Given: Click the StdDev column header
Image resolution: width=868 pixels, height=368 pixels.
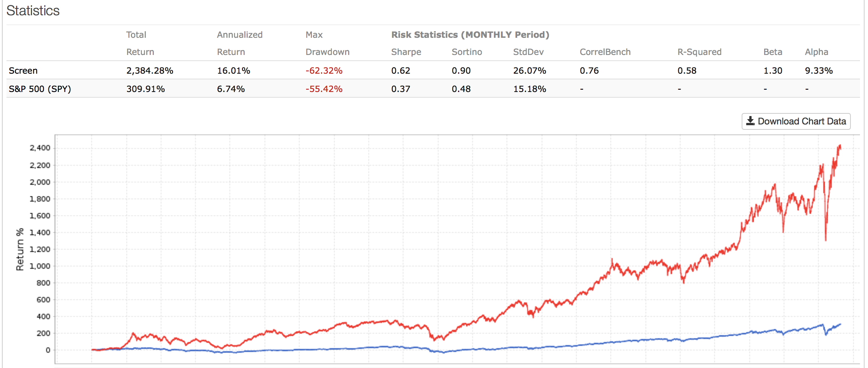Looking at the screenshot, I should click(528, 52).
